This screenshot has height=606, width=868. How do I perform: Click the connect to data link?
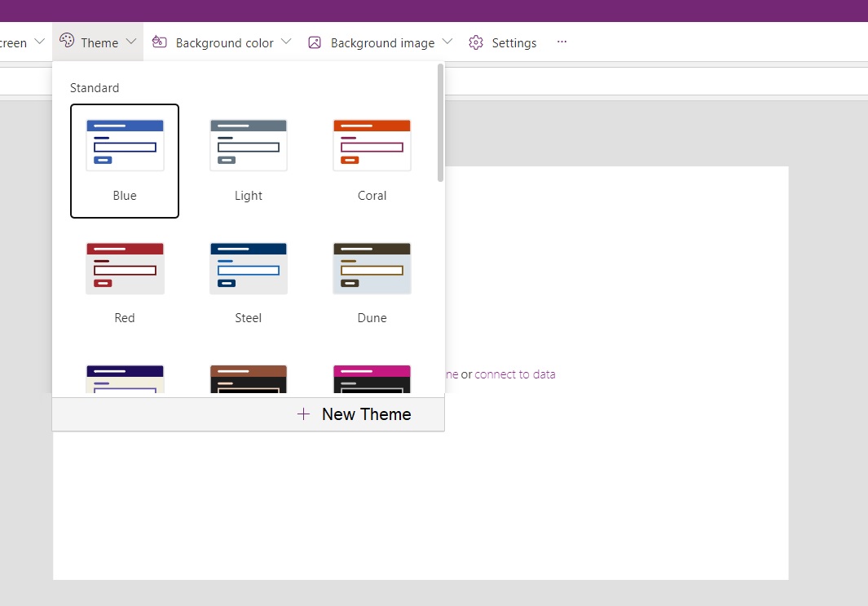pos(515,374)
